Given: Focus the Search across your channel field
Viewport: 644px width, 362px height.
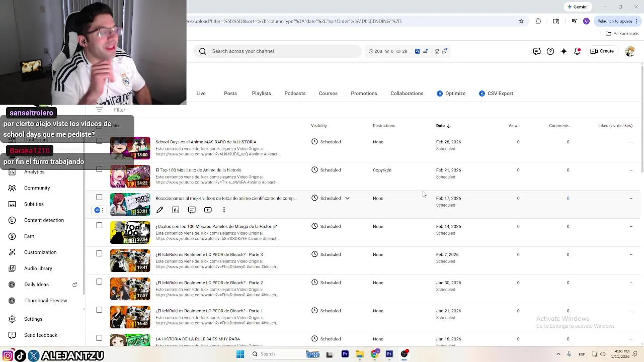Looking at the screenshot, I should click(277, 51).
